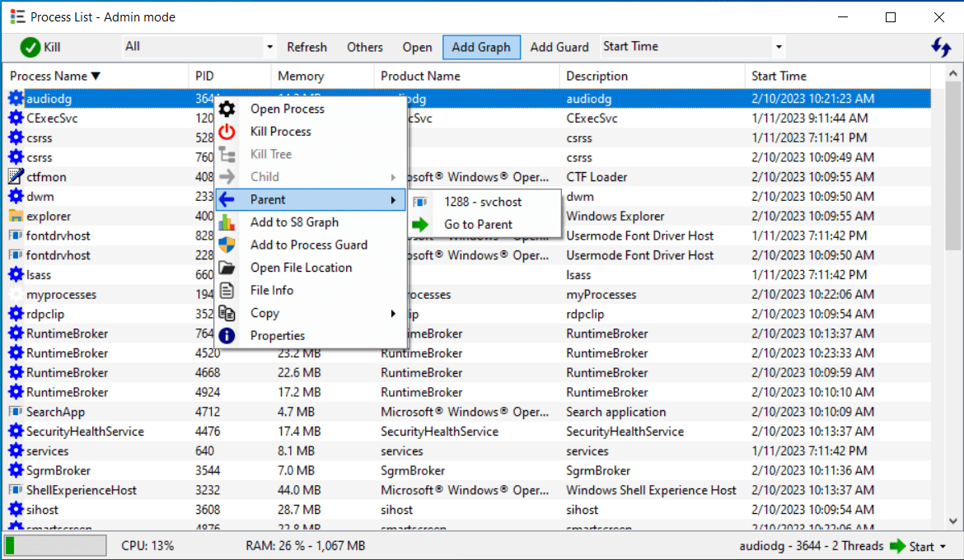Click the CPU usage progress bar

[x=56, y=546]
